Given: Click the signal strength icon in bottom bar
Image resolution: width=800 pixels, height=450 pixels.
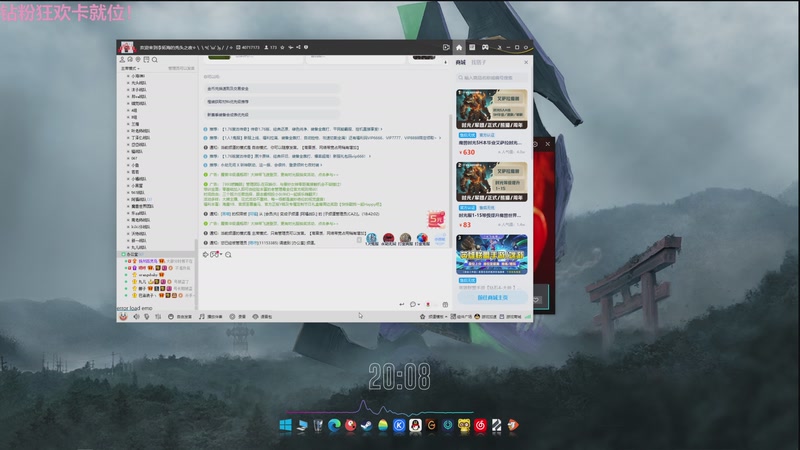Looking at the screenshot, I should click(x=528, y=317).
